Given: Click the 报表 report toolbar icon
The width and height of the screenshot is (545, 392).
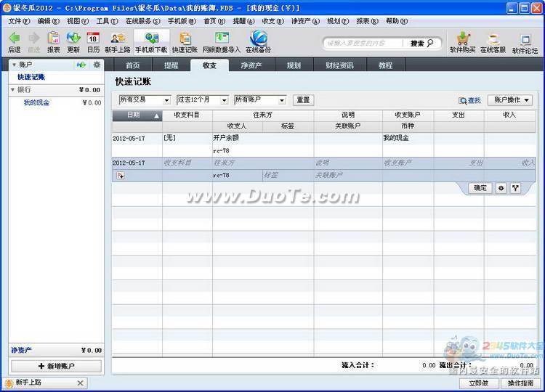Looking at the screenshot, I should point(54,41).
